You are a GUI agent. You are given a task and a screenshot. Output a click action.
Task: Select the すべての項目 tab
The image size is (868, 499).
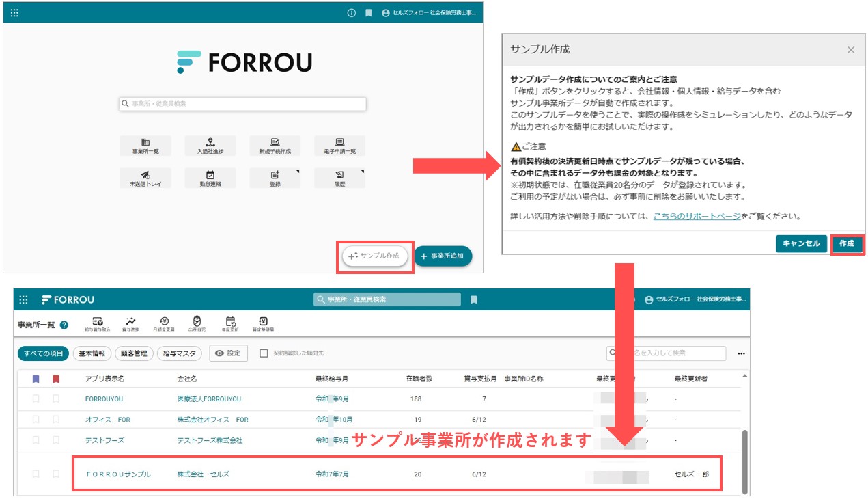tap(43, 353)
